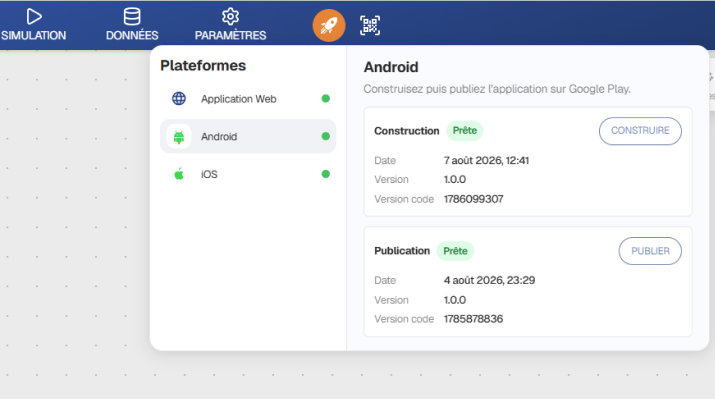
Task: Open the Simulation play icon
Action: pos(34,16)
